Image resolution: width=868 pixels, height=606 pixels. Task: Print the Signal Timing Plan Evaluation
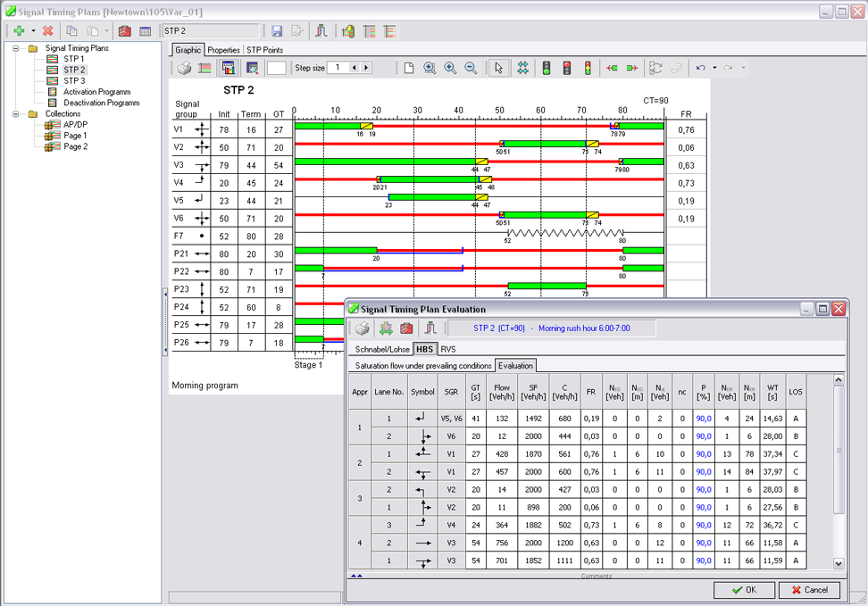[363, 328]
